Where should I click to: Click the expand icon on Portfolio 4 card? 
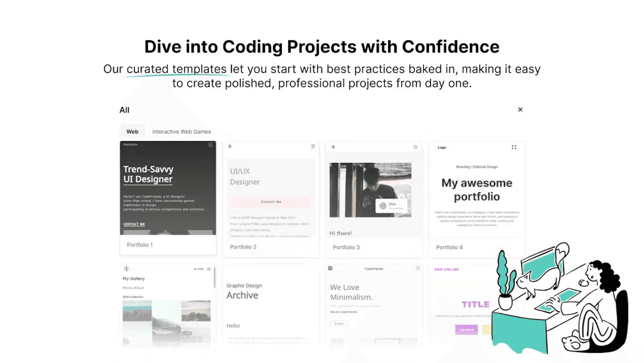point(514,147)
